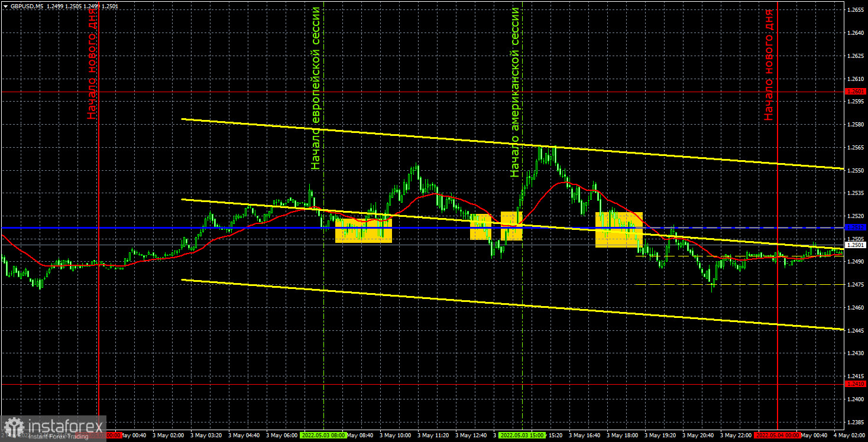
Task: Click the 3 May 11:20 time label
Action: tap(435, 435)
